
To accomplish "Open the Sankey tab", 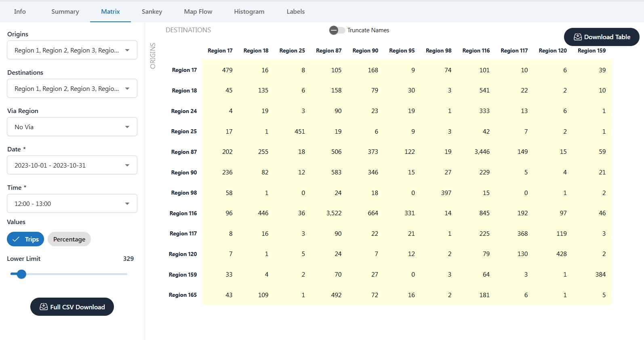I will point(152,11).
